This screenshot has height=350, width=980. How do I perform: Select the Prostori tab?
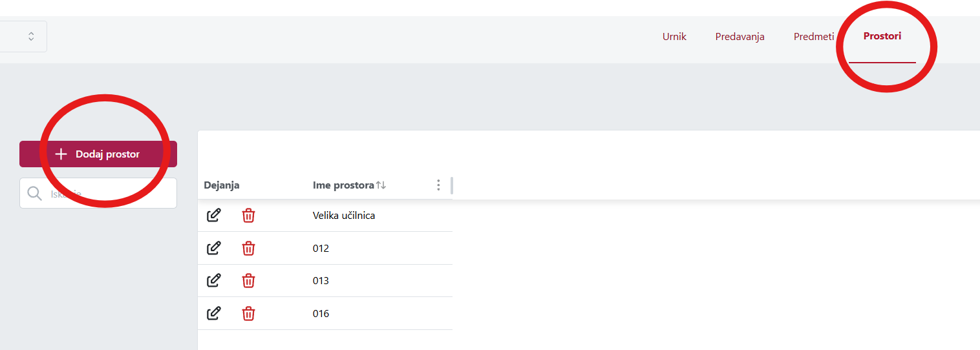coord(882,36)
